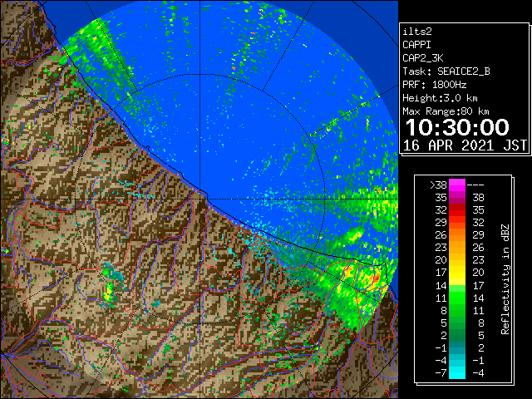
Task: Pick the bright green 11 dBZ band
Action: pos(457,298)
